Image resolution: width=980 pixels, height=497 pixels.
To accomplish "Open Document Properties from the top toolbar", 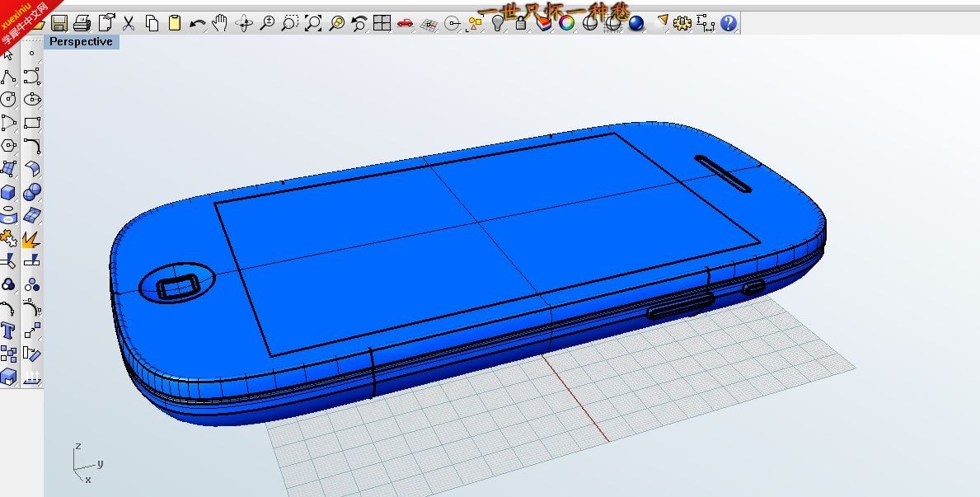I will pos(106,24).
